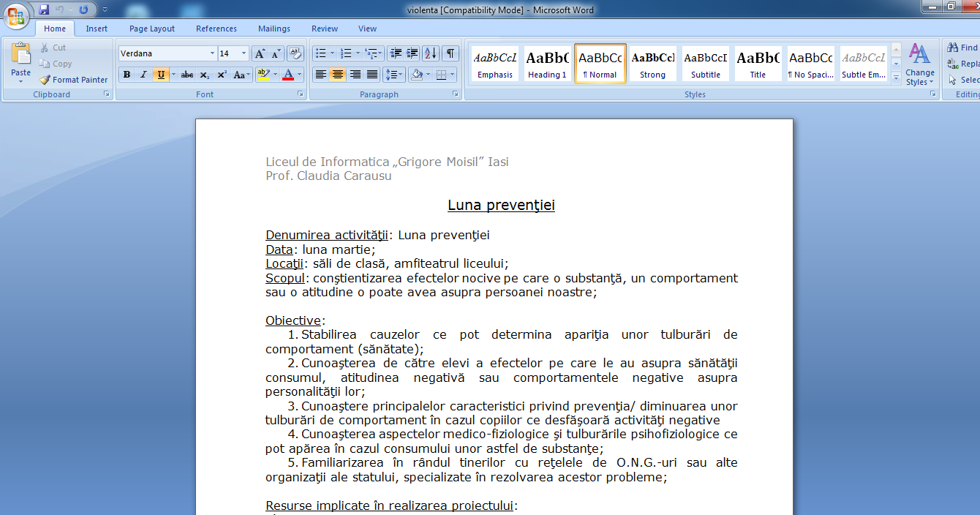Pick the text highlight color
This screenshot has width=980, height=515.
(263, 75)
